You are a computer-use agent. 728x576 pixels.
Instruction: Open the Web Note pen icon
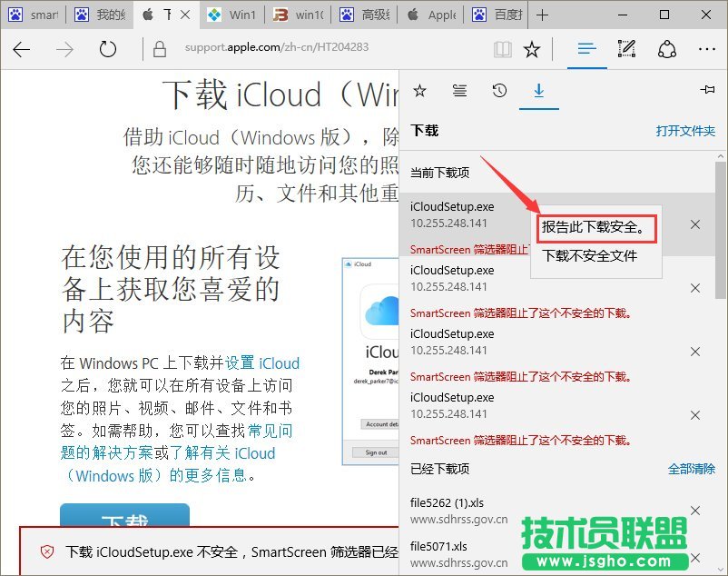click(x=626, y=48)
